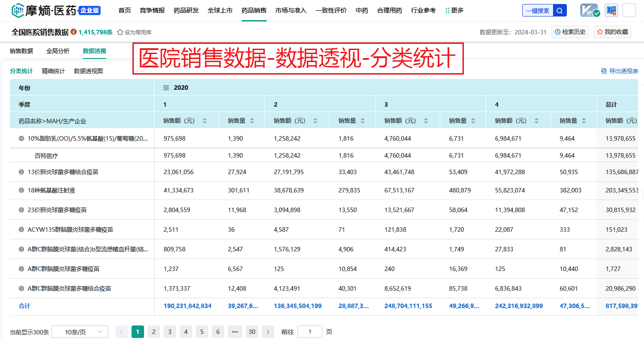Screen dimensions: 644x342
Task: Open 竞争情报 in top navigation
Action: tap(152, 10)
